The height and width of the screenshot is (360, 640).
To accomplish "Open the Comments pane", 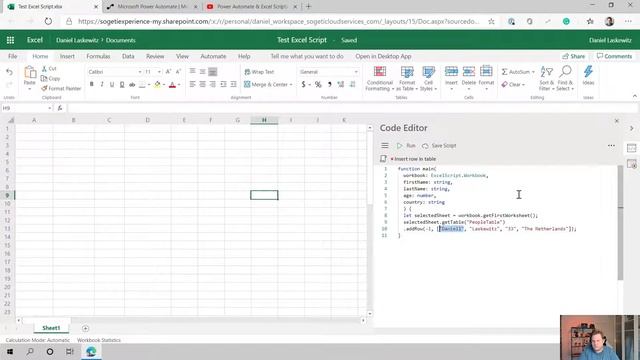I will (614, 56).
